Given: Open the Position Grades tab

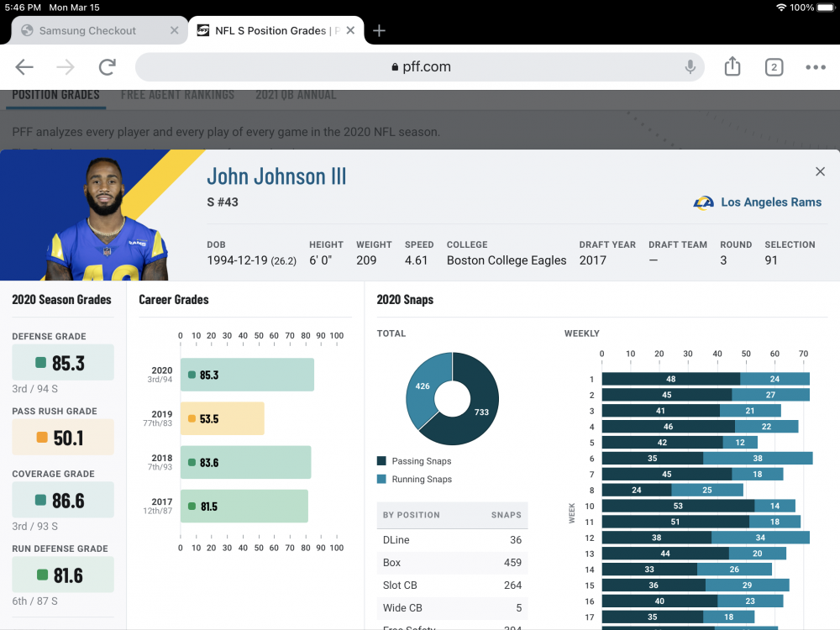Looking at the screenshot, I should pos(55,95).
